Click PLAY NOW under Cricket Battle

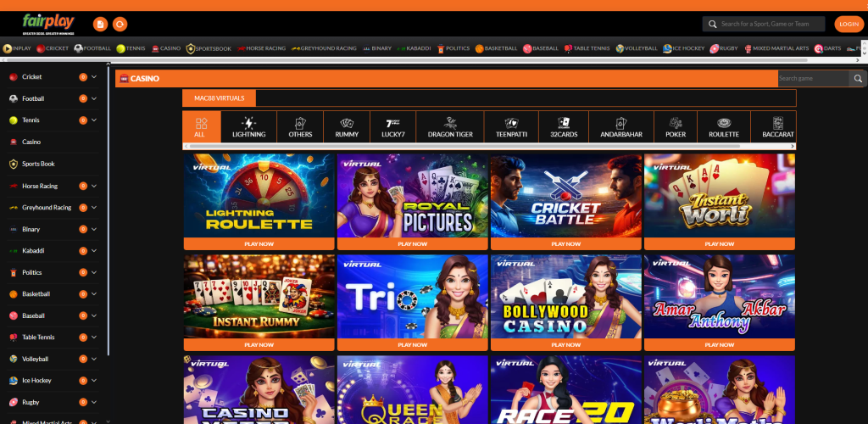click(x=565, y=244)
